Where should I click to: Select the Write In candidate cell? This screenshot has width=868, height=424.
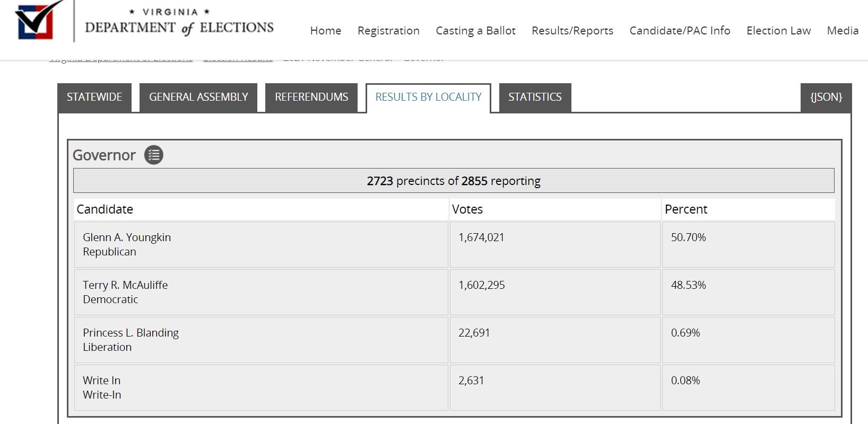click(261, 387)
